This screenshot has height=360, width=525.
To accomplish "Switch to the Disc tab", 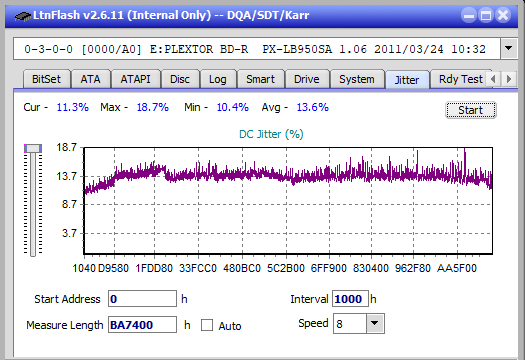I will pyautogui.click(x=180, y=79).
